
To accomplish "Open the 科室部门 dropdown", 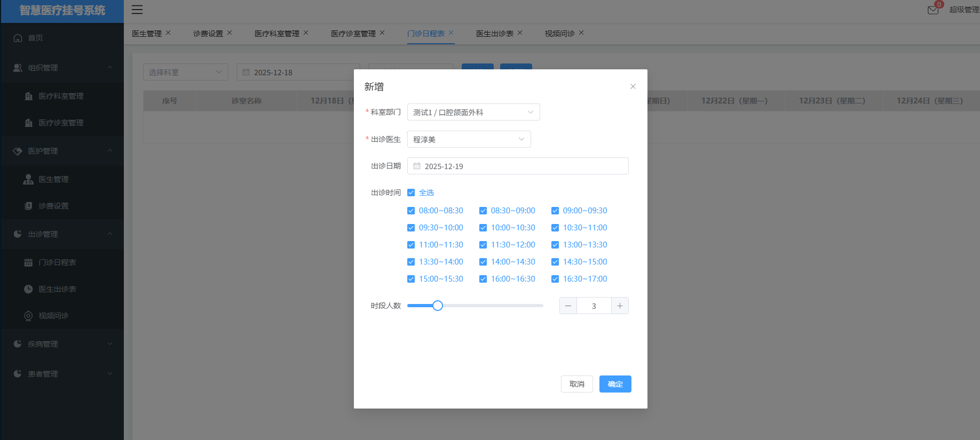I will click(x=473, y=112).
